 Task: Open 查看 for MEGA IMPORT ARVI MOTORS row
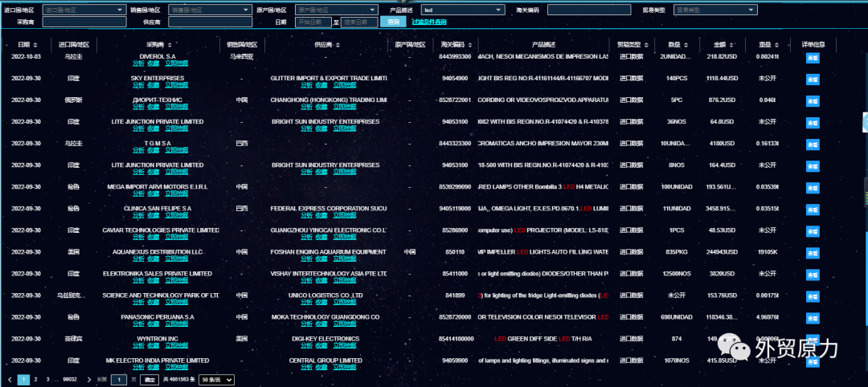[813, 188]
